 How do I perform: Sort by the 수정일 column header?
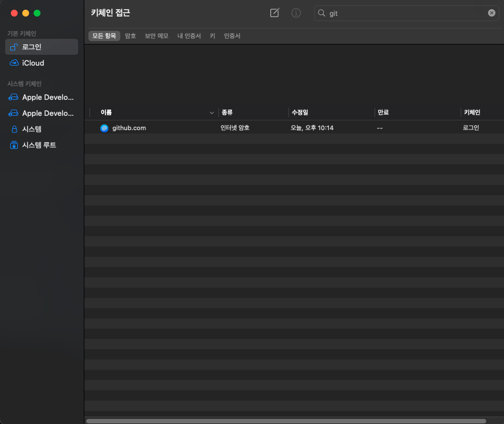(332, 112)
